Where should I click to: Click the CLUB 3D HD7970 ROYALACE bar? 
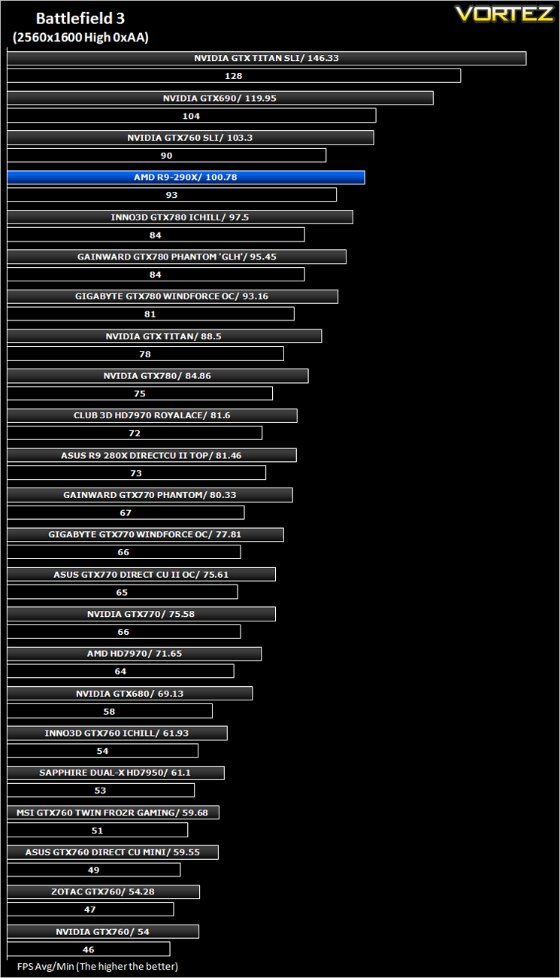[x=153, y=415]
